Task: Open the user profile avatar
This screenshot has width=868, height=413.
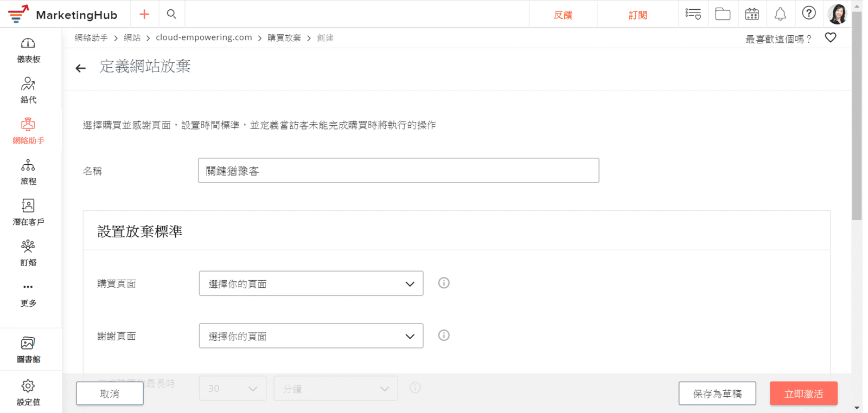Action: click(x=838, y=14)
